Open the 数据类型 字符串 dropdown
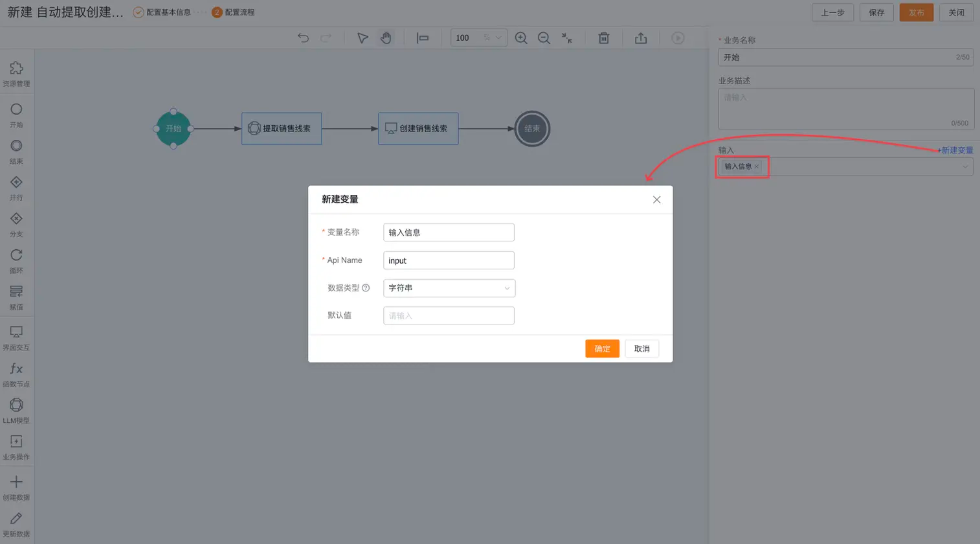Viewport: 980px width, 544px height. 449,288
